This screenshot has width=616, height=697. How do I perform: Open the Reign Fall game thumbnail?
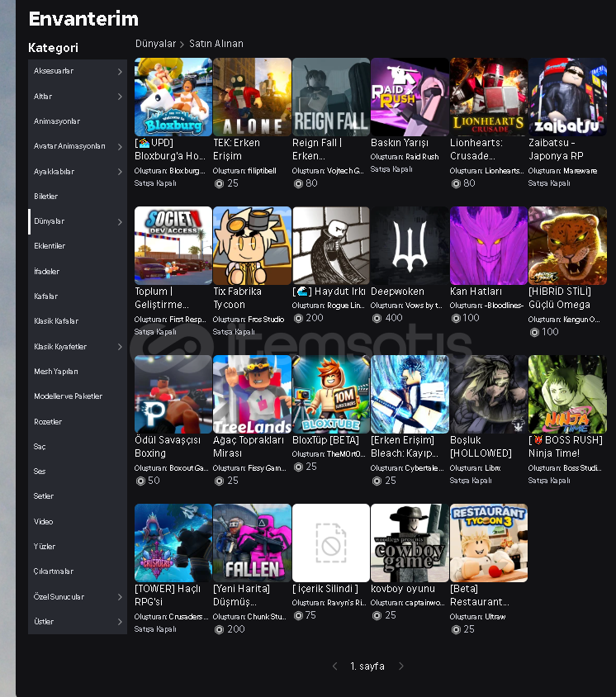coord(330,97)
